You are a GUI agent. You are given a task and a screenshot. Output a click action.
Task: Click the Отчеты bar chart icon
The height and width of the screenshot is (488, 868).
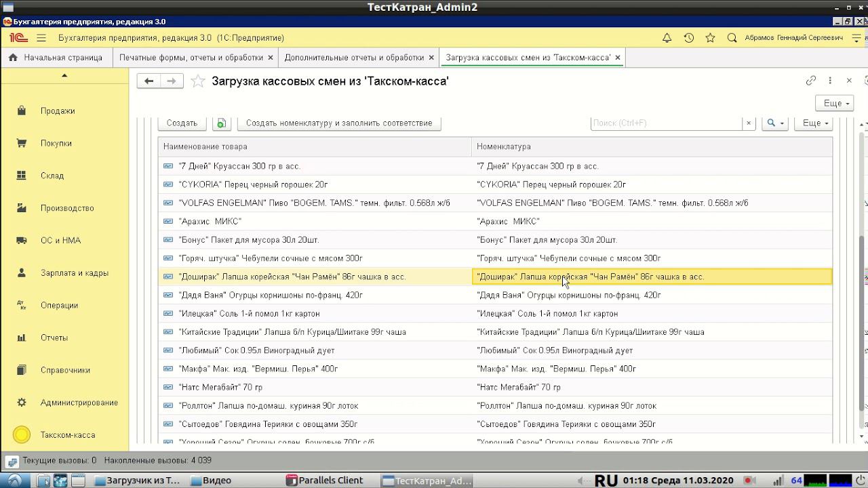(x=21, y=338)
